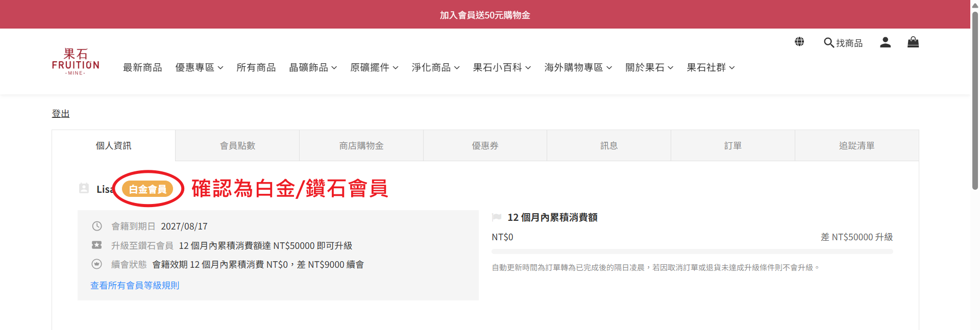Open the 優惠券 tab
980x330 pixels.
coord(485,145)
